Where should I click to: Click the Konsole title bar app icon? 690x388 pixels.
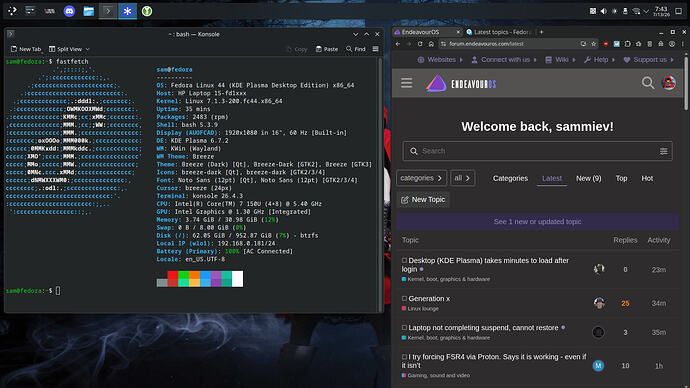click(x=11, y=34)
